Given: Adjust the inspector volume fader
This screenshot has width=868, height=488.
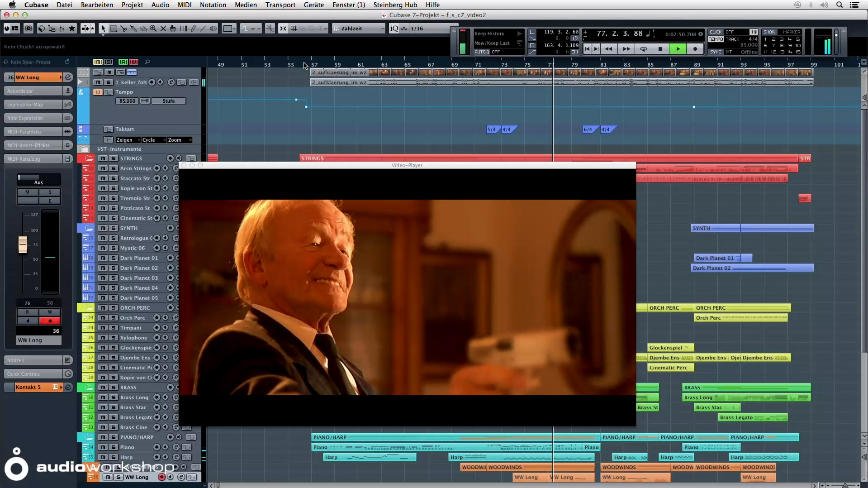Looking at the screenshot, I should tap(23, 245).
